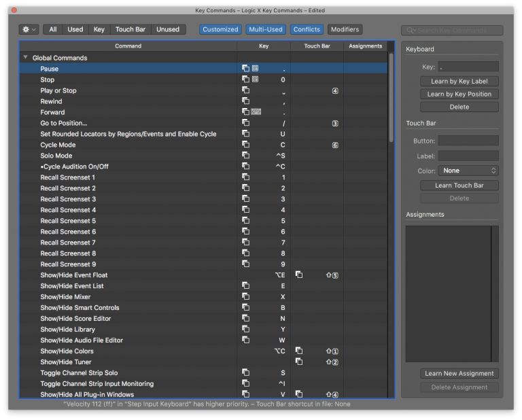Click shift-2 Touch Bar icon in Tuner row
Image resolution: width=522 pixels, height=420 pixels.
pos(332,362)
